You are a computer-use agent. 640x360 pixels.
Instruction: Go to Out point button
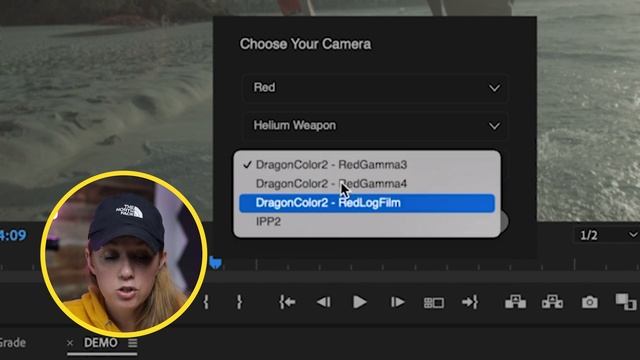470,302
